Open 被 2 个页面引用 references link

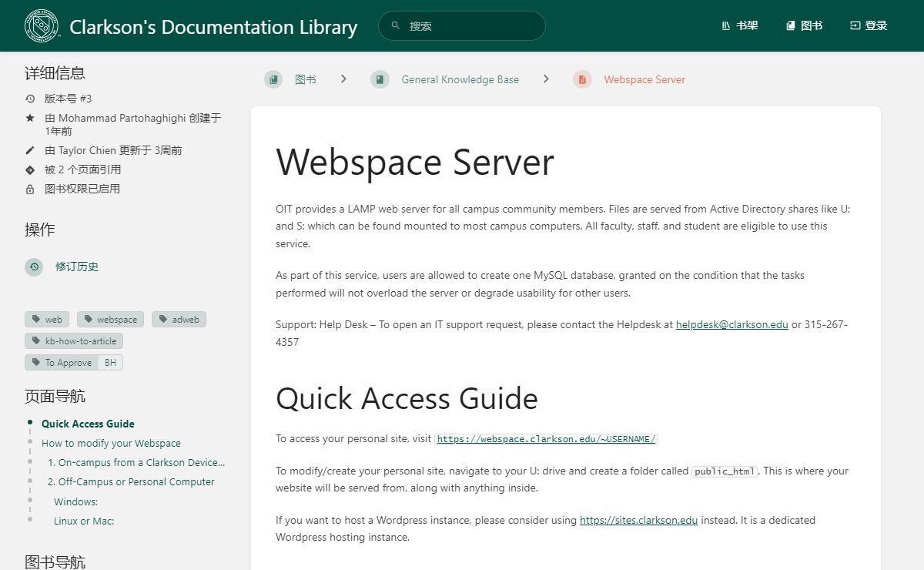[82, 169]
